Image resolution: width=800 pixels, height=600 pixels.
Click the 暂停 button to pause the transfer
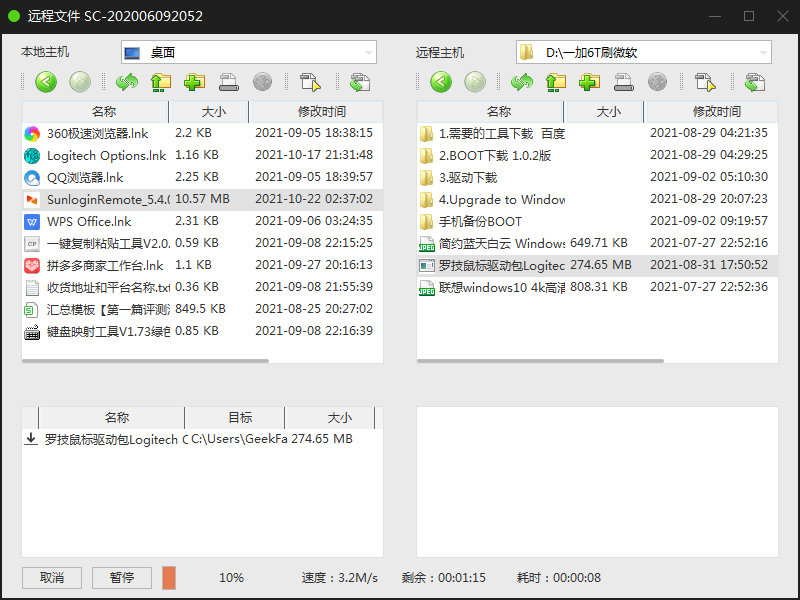(122, 578)
